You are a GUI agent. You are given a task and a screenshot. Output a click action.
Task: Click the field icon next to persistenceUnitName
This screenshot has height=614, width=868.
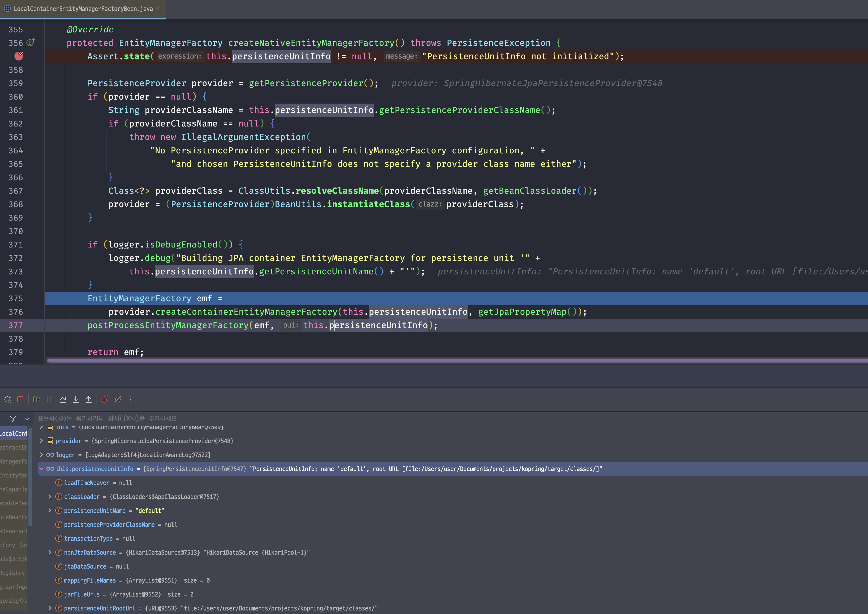pyautogui.click(x=58, y=511)
